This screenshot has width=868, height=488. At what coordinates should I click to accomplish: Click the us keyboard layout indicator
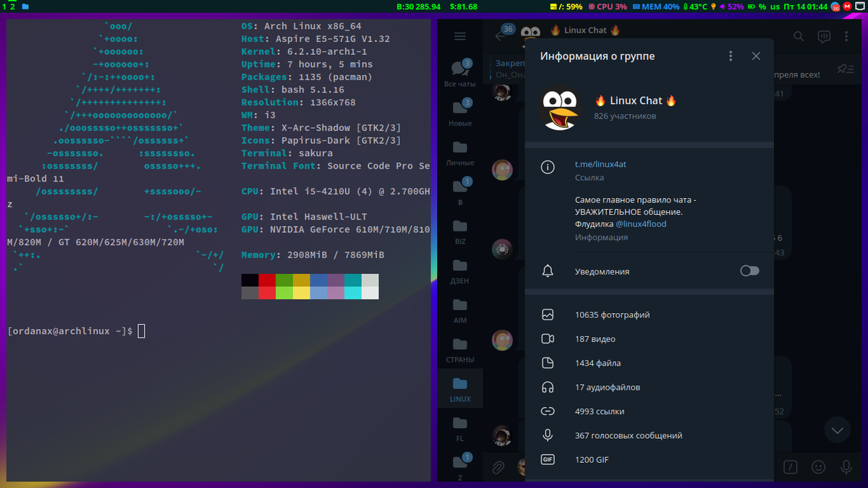775,7
